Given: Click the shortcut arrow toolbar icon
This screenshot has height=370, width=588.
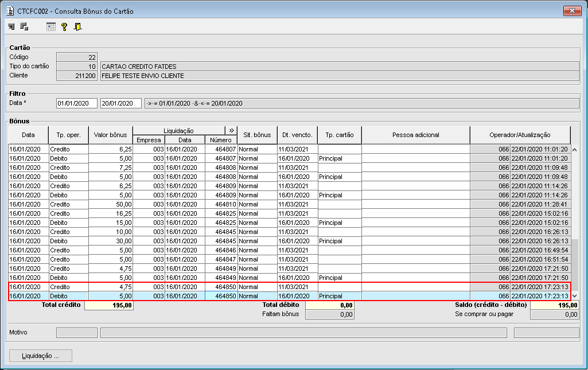Looking at the screenshot, I should pos(11,26).
